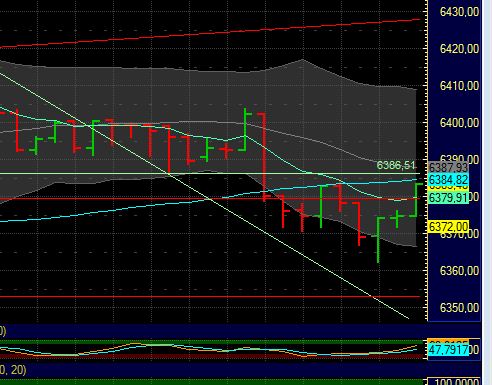Click the 6420,00 price axis label
The width and height of the screenshot is (492, 385).
pos(459,49)
